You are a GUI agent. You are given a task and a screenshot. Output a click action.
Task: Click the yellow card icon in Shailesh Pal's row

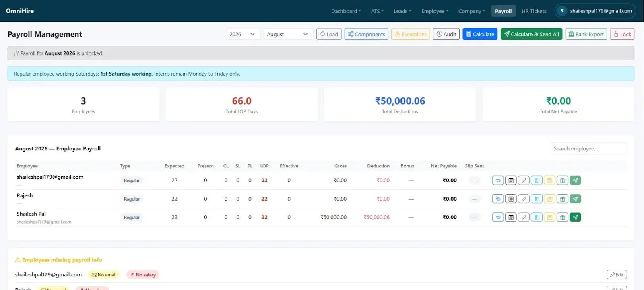coord(549,217)
